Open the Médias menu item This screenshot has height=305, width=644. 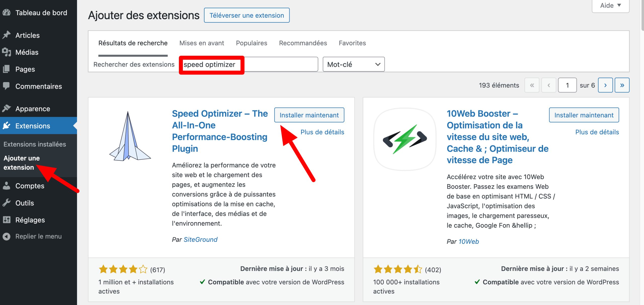(38, 52)
